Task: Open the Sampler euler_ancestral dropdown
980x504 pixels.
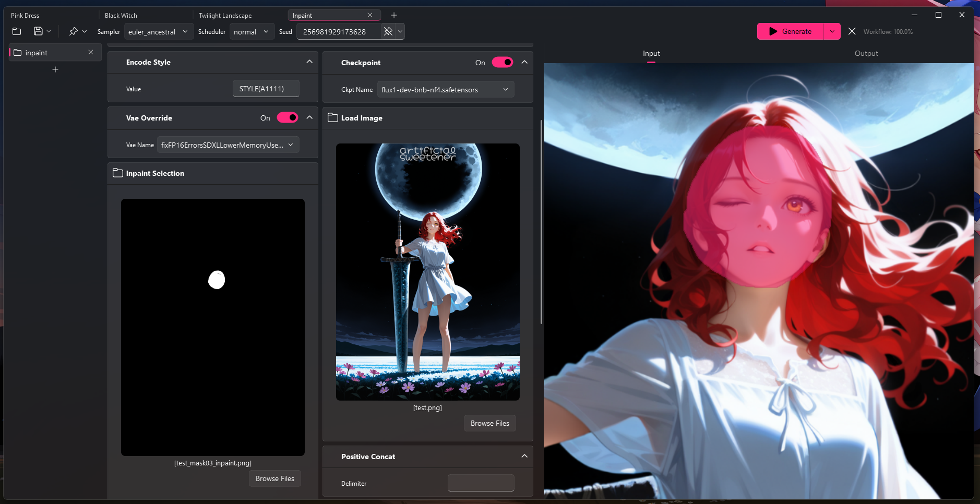Action: (159, 32)
